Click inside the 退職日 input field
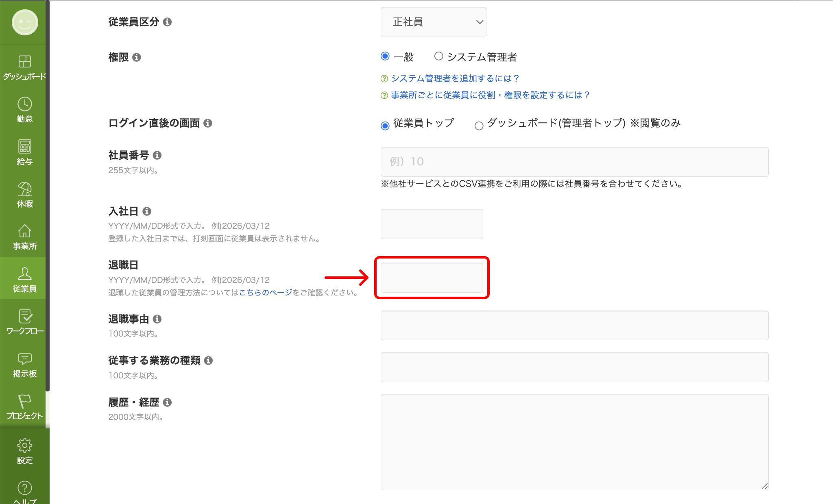 [x=431, y=278]
